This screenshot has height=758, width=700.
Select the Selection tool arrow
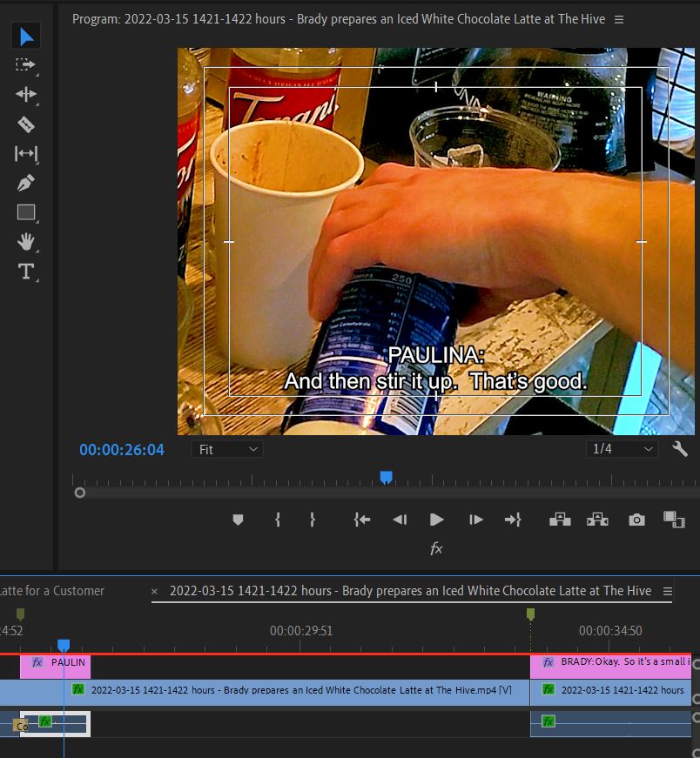[26, 37]
